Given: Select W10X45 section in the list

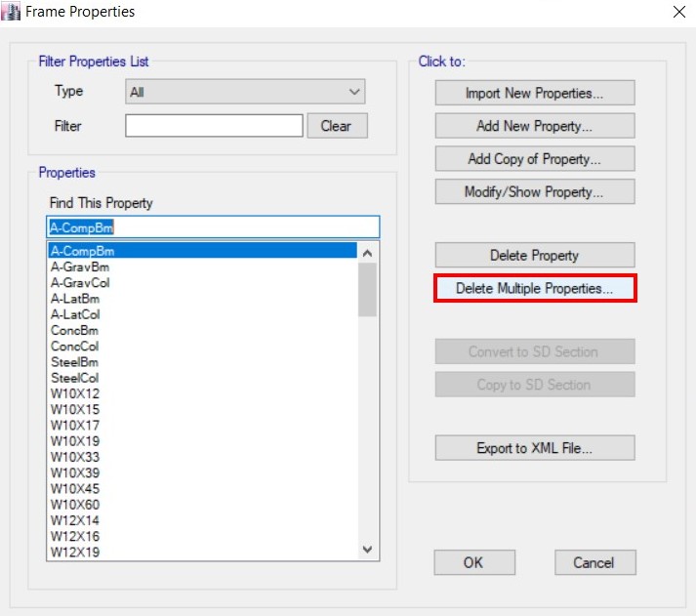Looking at the screenshot, I should [x=202, y=489].
